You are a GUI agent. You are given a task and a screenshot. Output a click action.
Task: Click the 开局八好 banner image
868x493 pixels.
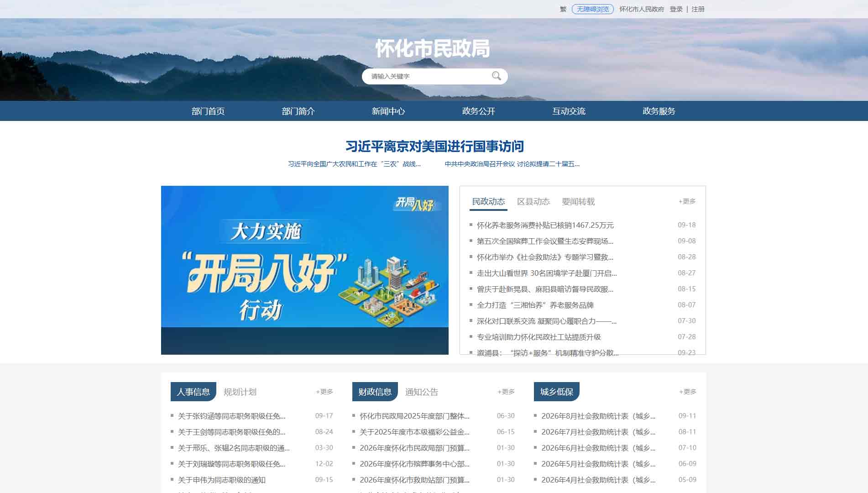tap(305, 270)
